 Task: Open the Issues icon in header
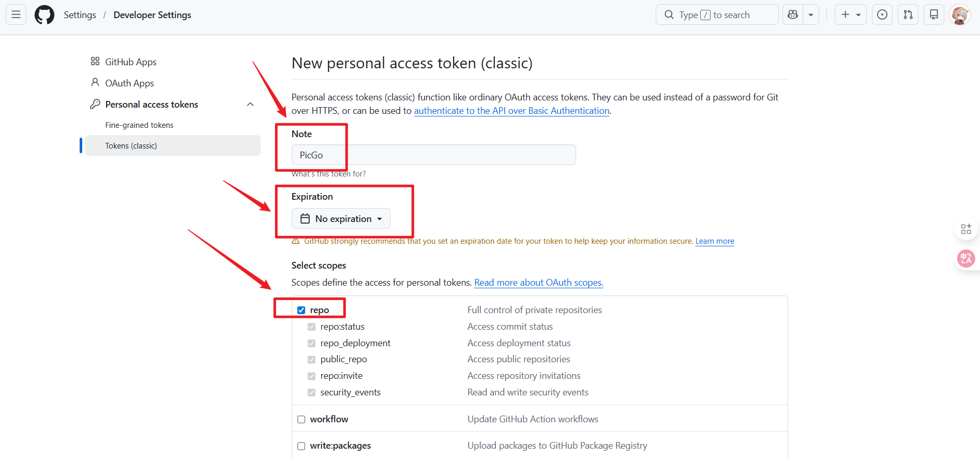point(882,15)
